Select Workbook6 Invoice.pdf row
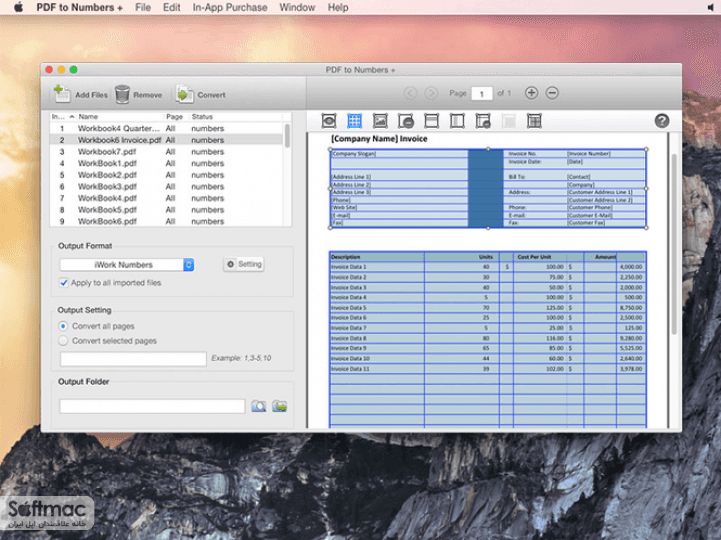This screenshot has height=540, width=721. 166,140
